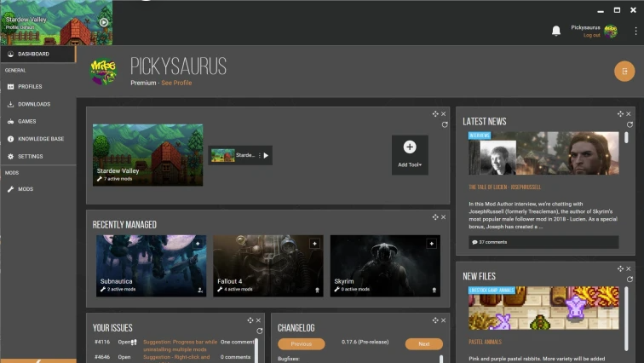
Task: Open The Tale of Lucien article title
Action: point(505,187)
